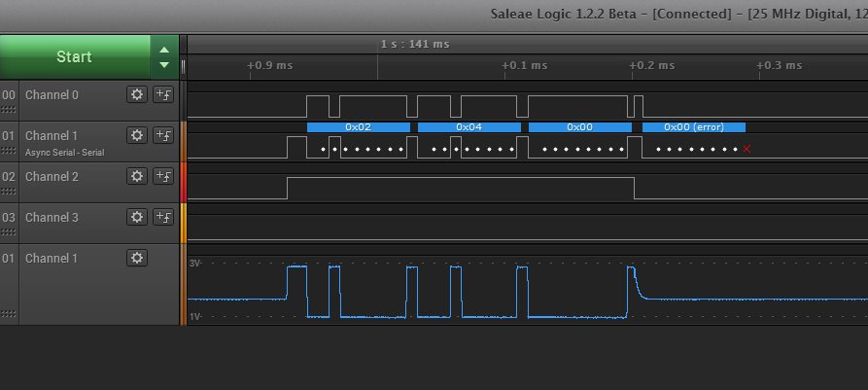Select the 0x04 decoded serial frame
This screenshot has height=390, width=868.
click(469, 127)
